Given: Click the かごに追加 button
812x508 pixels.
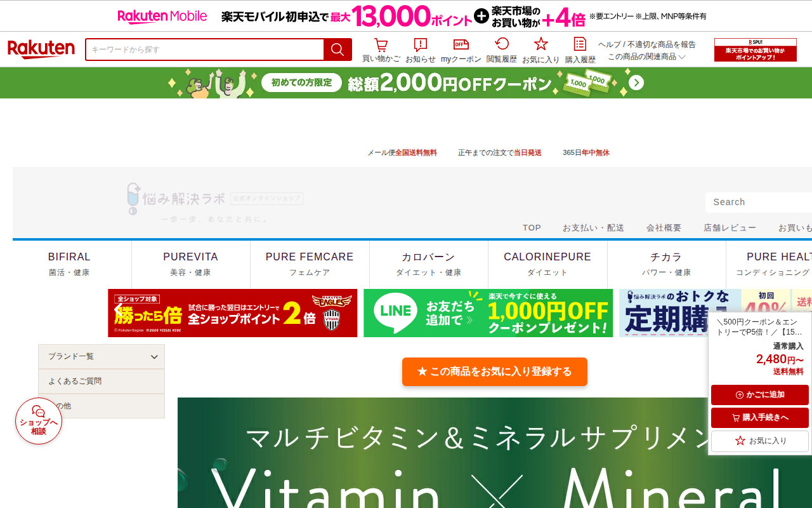Looking at the screenshot, I should click(x=760, y=395).
